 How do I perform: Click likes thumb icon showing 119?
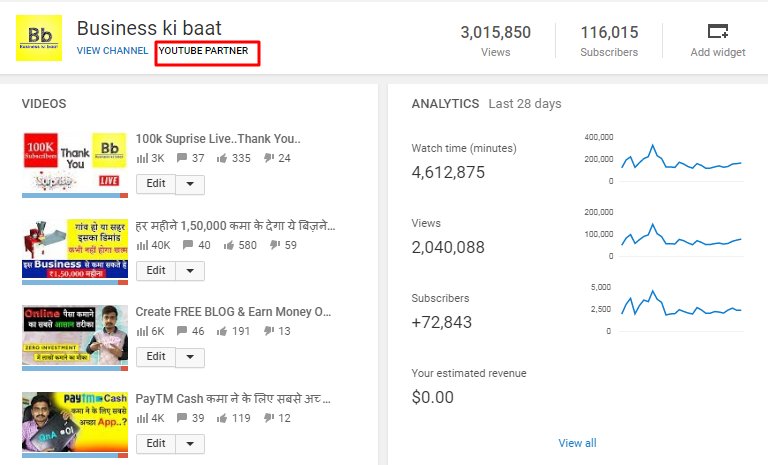222,418
